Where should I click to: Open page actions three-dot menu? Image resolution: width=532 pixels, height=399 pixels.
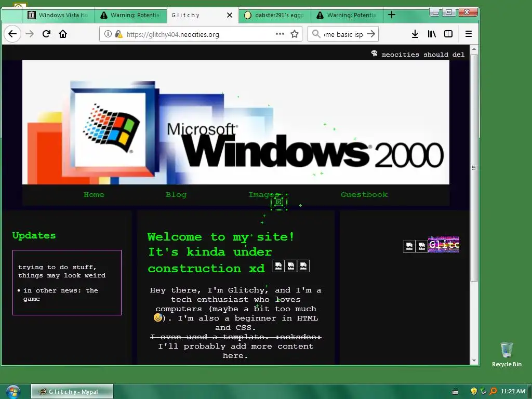[x=280, y=34]
